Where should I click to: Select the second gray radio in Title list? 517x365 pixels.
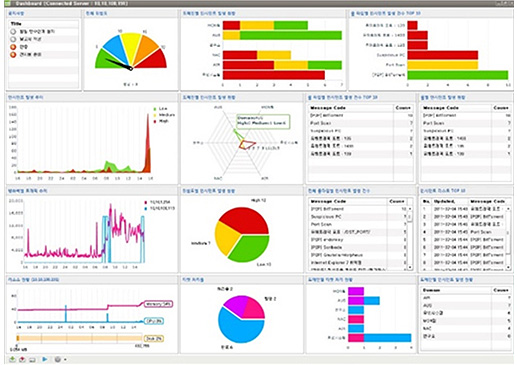[13, 39]
